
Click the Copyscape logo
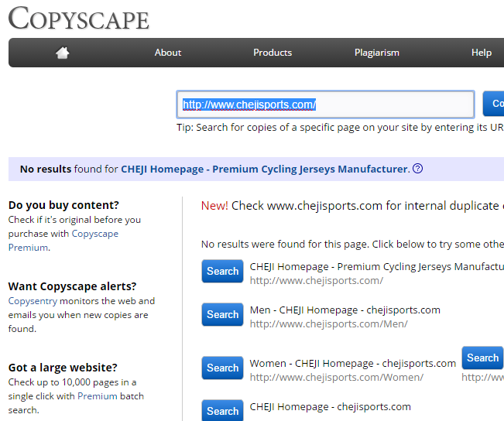point(79,19)
